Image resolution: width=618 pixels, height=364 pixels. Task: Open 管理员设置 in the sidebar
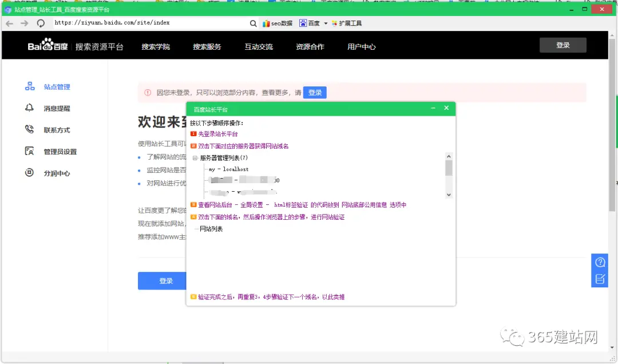(x=60, y=152)
